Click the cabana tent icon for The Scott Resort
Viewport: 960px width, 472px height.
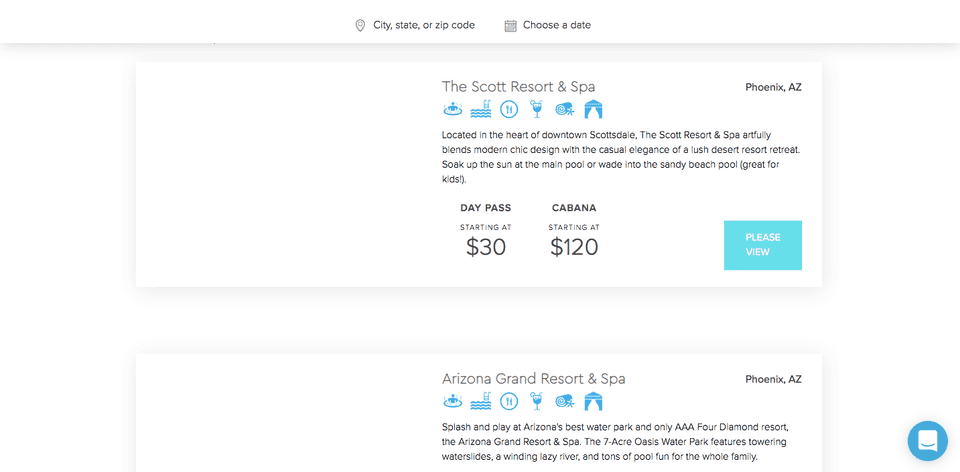593,110
